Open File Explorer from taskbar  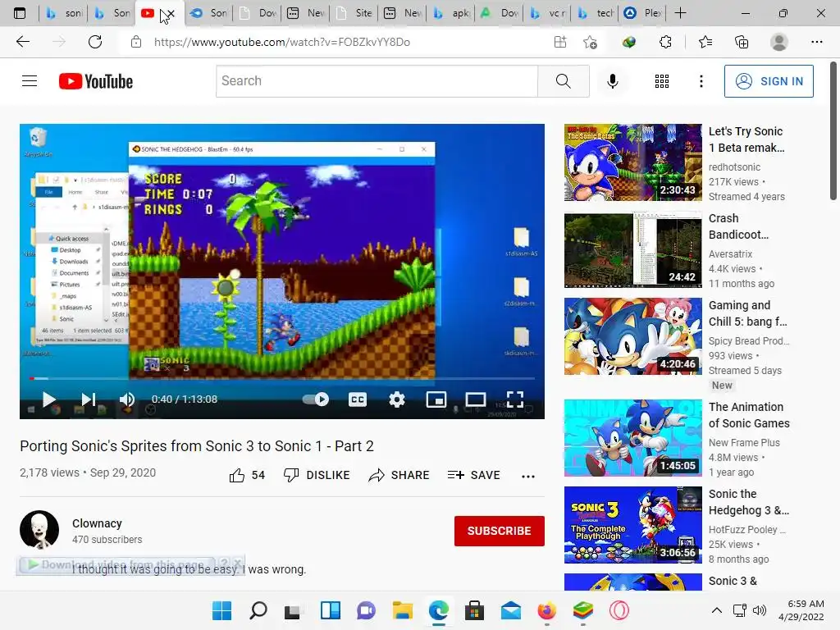coord(402,610)
